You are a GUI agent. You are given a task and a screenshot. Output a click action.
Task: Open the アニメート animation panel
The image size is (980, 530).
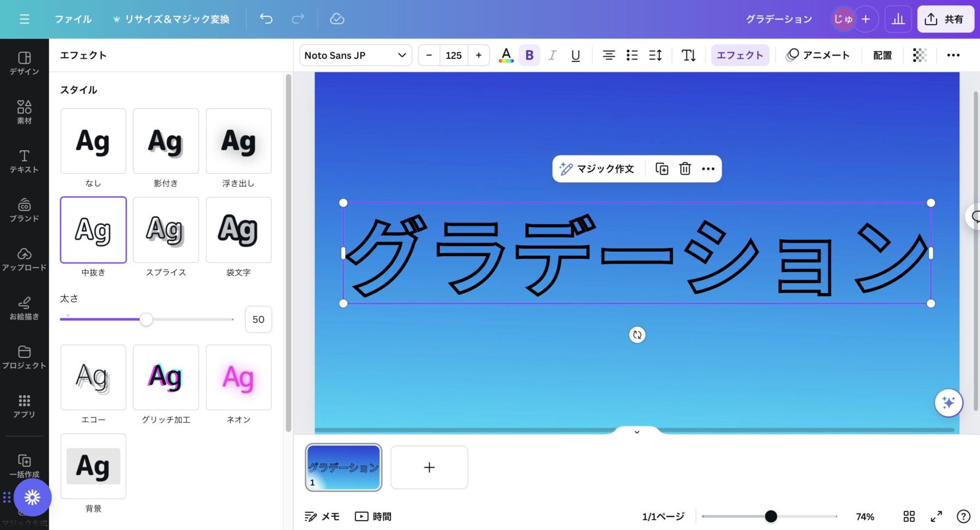tap(818, 55)
